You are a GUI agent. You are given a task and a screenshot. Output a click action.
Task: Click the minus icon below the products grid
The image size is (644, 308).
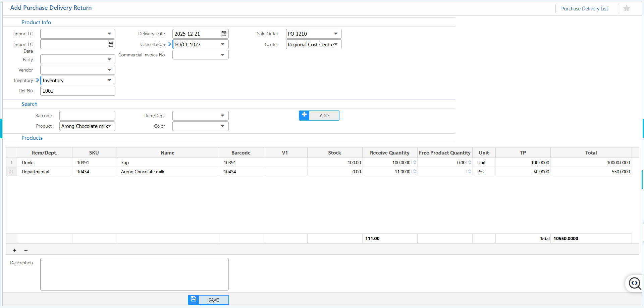(x=26, y=250)
